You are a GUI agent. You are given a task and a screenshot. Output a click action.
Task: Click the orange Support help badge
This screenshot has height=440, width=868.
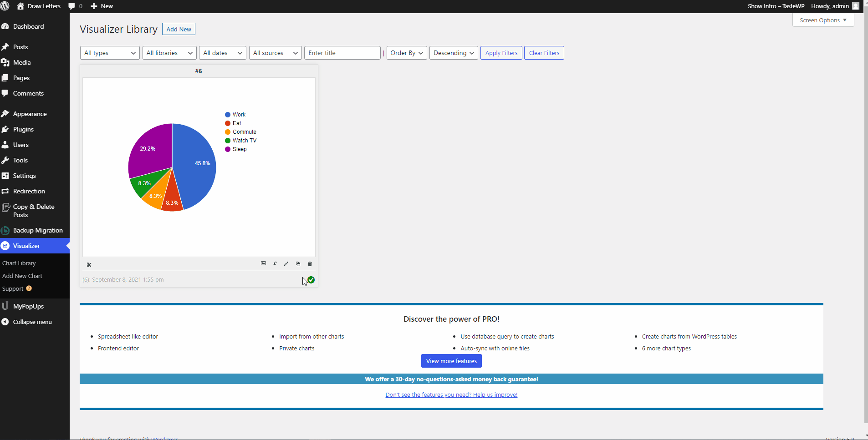[29, 288]
